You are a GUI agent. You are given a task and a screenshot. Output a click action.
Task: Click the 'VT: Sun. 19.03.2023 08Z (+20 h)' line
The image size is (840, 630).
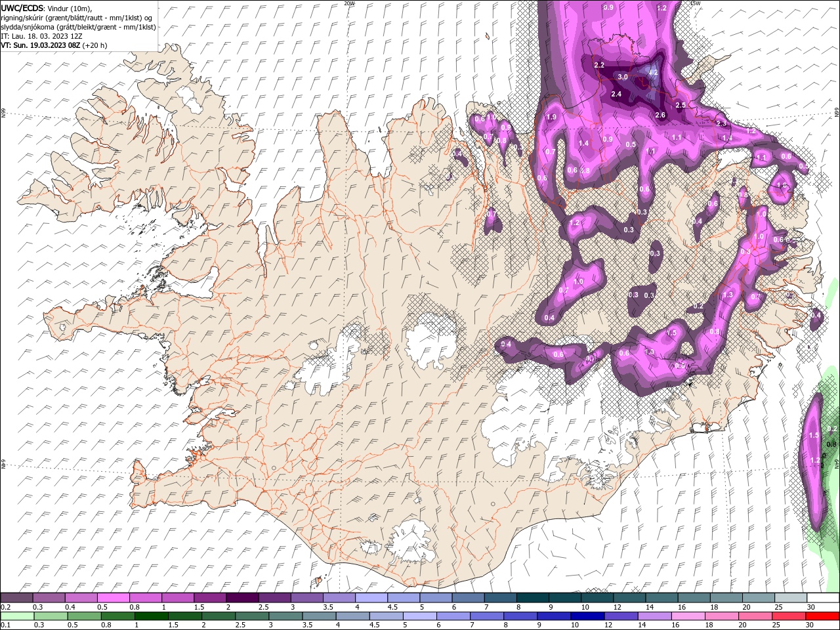point(54,45)
